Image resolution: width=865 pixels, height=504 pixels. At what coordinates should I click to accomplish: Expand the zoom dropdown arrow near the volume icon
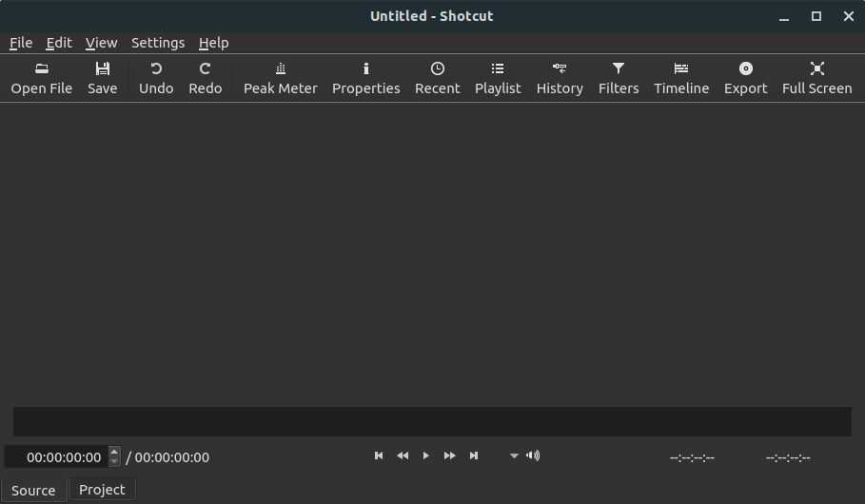(514, 456)
